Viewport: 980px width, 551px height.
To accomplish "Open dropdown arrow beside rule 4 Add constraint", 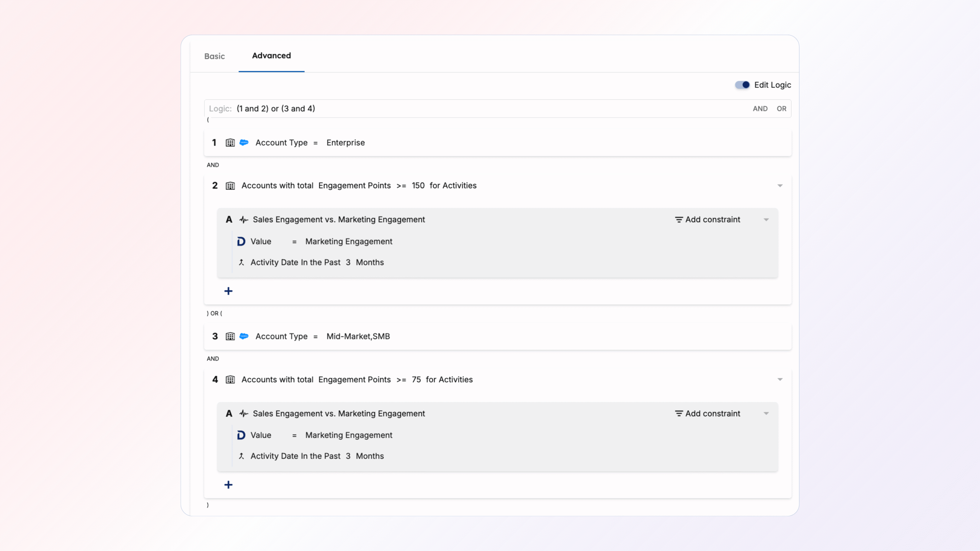I will [766, 414].
